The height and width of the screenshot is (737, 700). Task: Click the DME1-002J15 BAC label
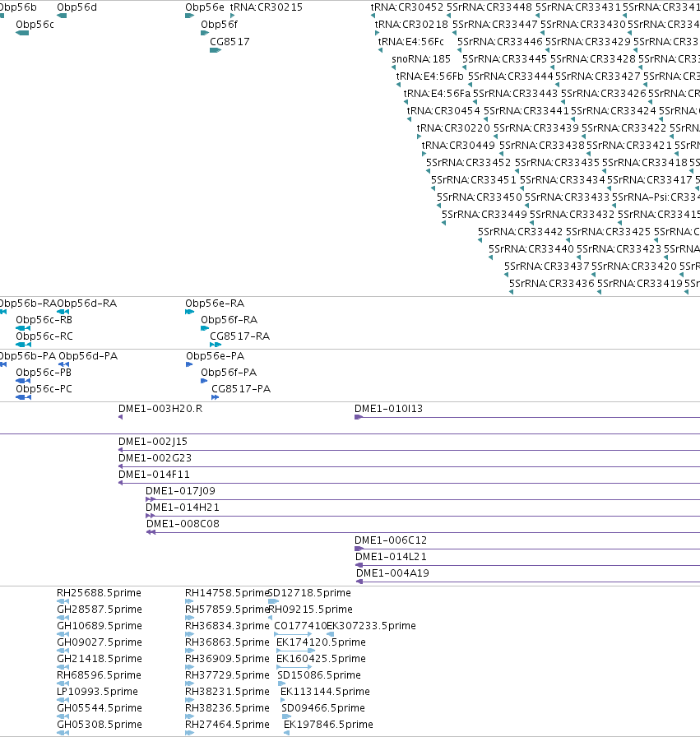click(153, 442)
